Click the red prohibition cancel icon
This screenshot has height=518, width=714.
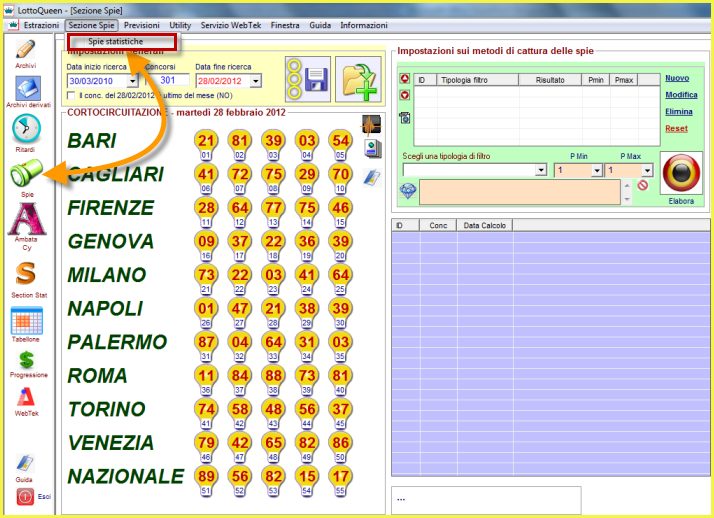point(643,185)
